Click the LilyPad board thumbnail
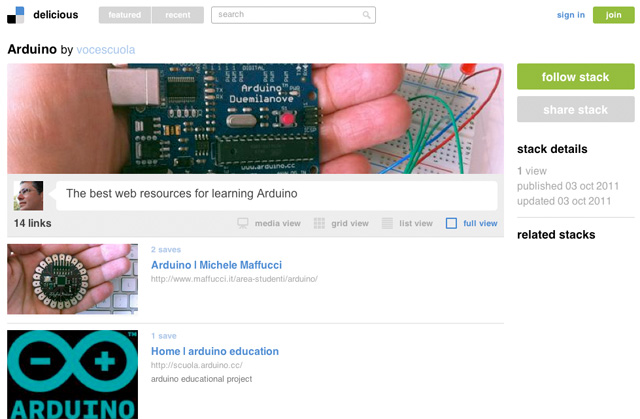This screenshot has width=640, height=419. pos(72,279)
